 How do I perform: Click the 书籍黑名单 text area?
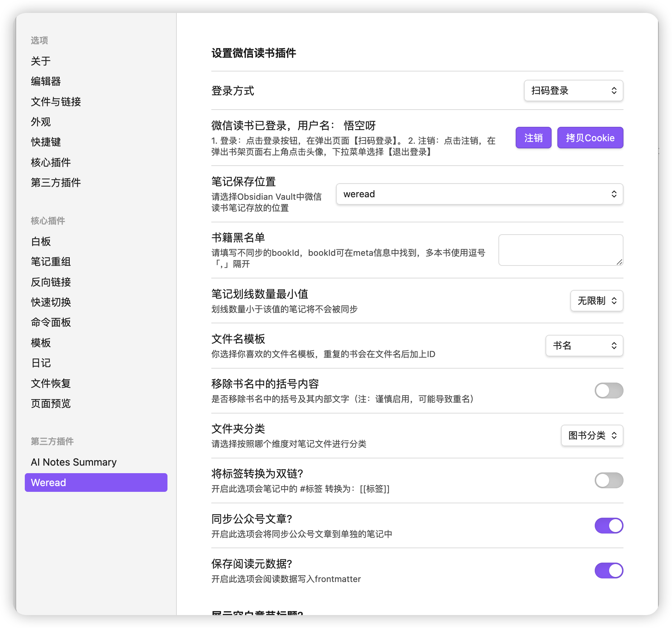point(560,250)
